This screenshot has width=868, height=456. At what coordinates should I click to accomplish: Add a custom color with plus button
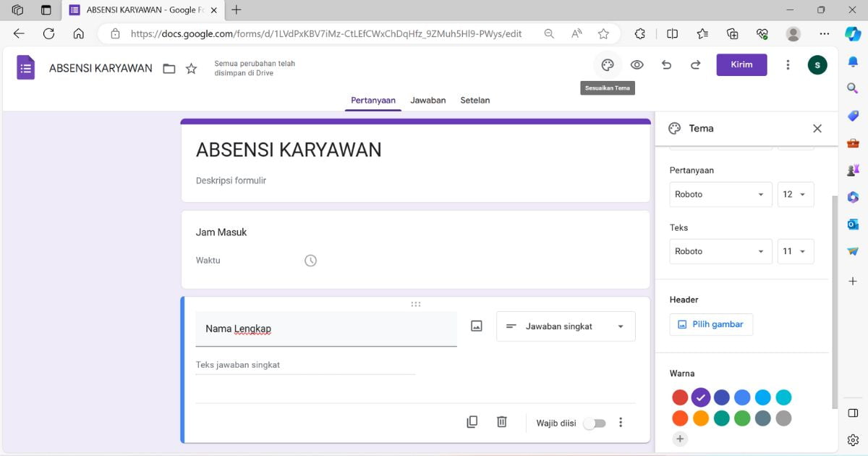(x=679, y=439)
